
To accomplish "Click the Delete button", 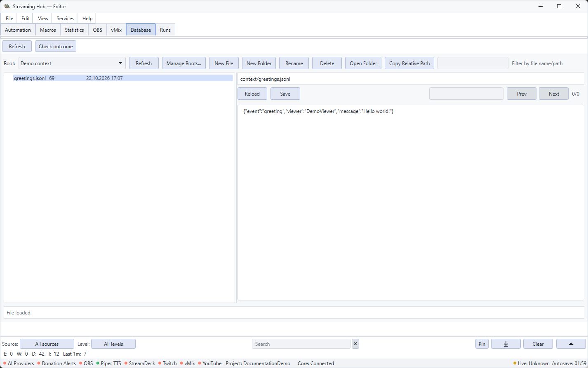I will 327,63.
